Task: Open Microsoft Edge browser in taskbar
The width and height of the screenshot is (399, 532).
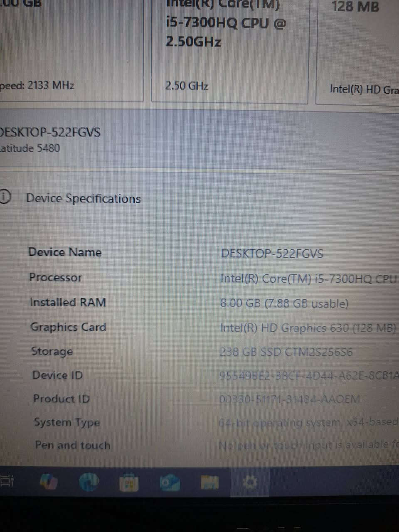Action: pos(89,482)
